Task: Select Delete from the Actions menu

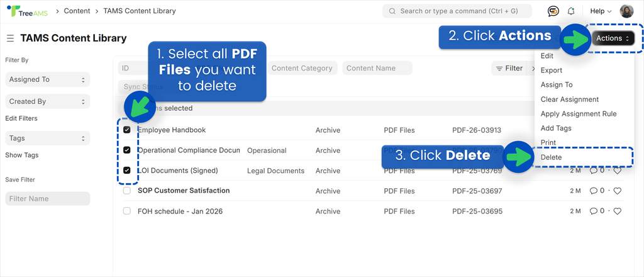Action: tap(552, 157)
